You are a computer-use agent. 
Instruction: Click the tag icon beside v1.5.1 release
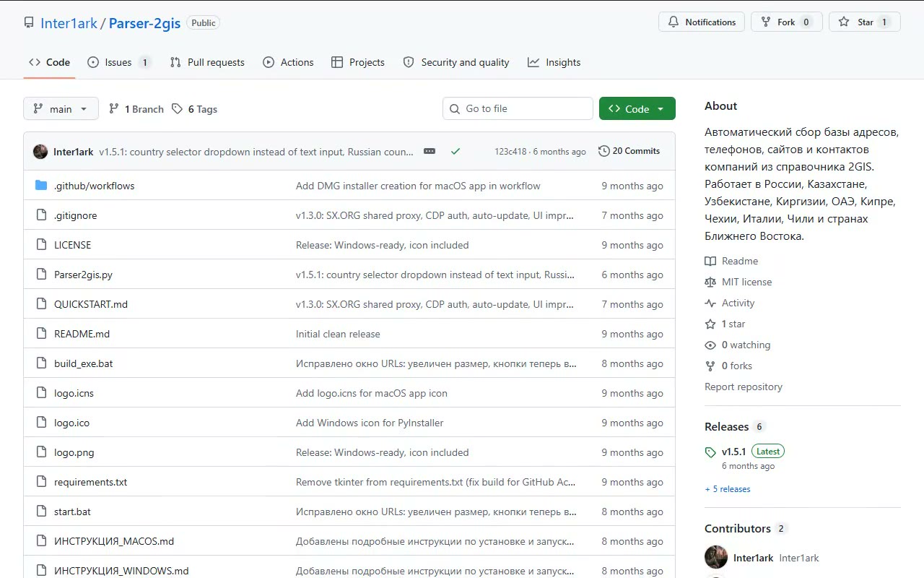710,452
